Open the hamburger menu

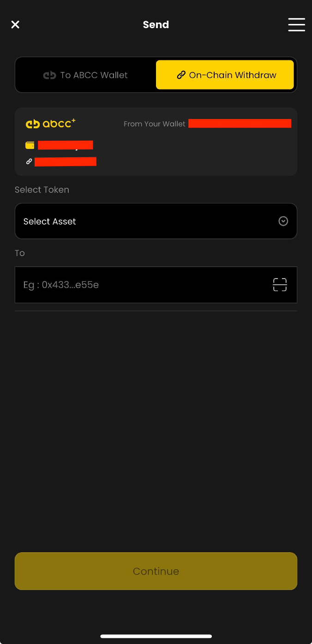pos(296,24)
